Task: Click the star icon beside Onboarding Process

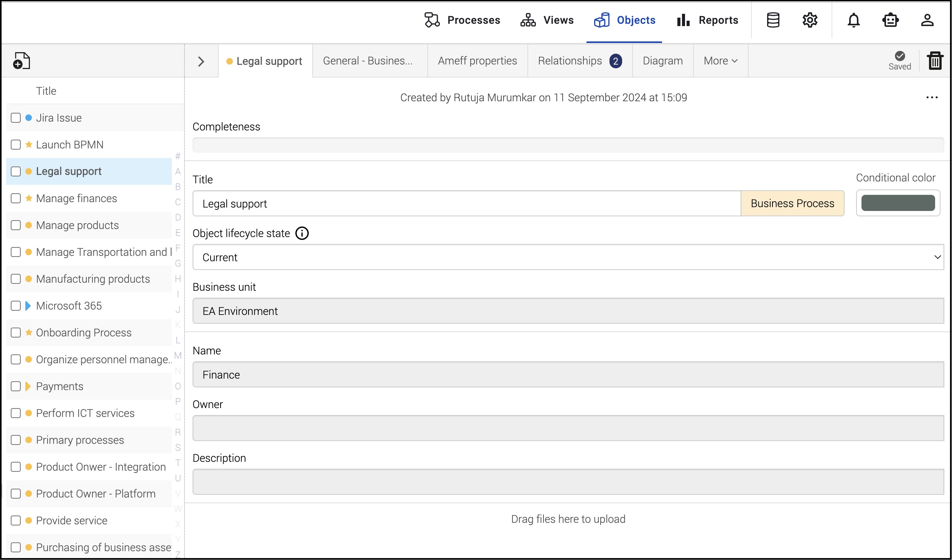Action: click(28, 333)
